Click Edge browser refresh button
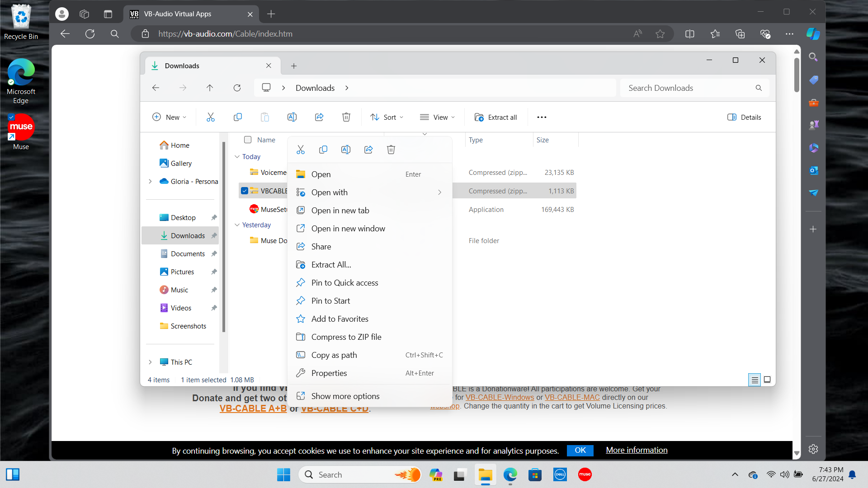This screenshot has width=868, height=488. click(x=90, y=34)
